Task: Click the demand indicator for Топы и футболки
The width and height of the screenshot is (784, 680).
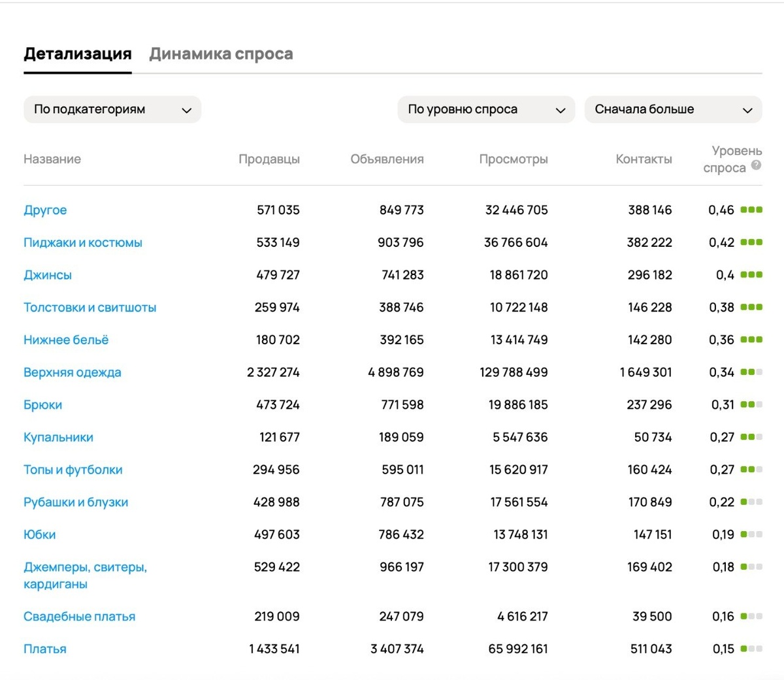Action: coord(751,470)
